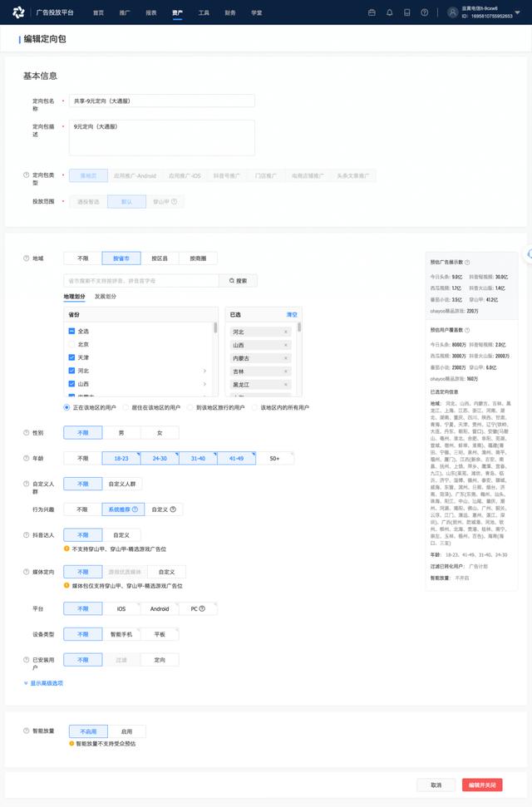532x807 pixels.
Task: Click the 定向包名称 input field
Action: tap(161, 101)
